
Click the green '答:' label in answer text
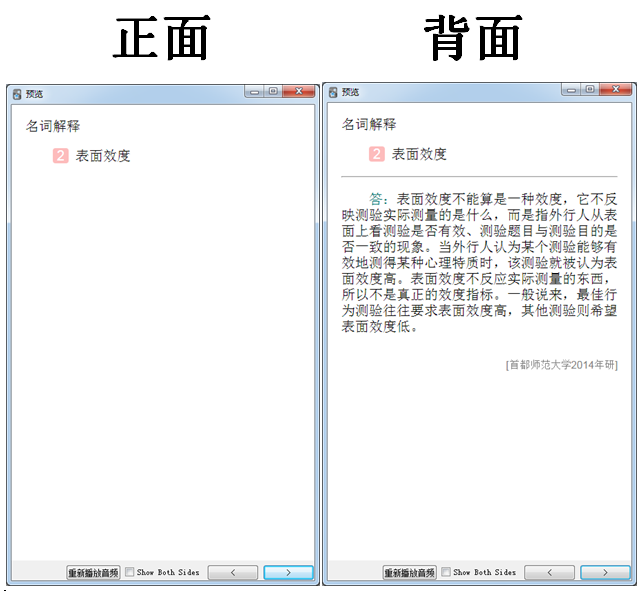pyautogui.click(x=378, y=199)
